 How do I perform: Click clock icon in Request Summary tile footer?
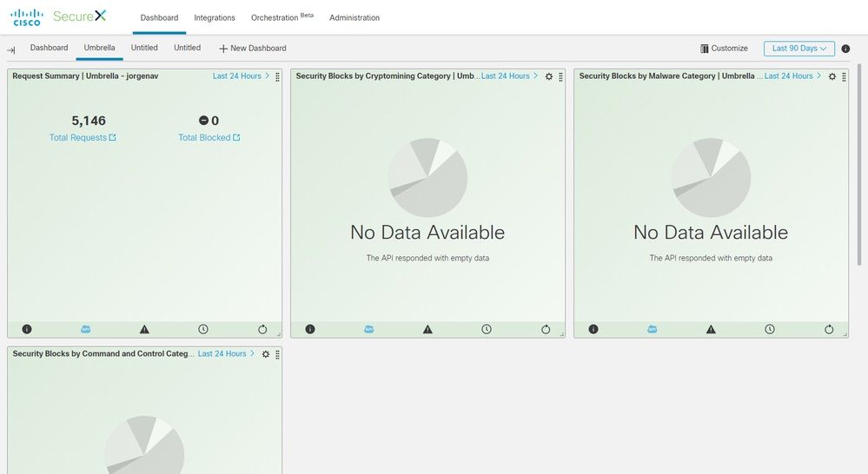[203, 329]
